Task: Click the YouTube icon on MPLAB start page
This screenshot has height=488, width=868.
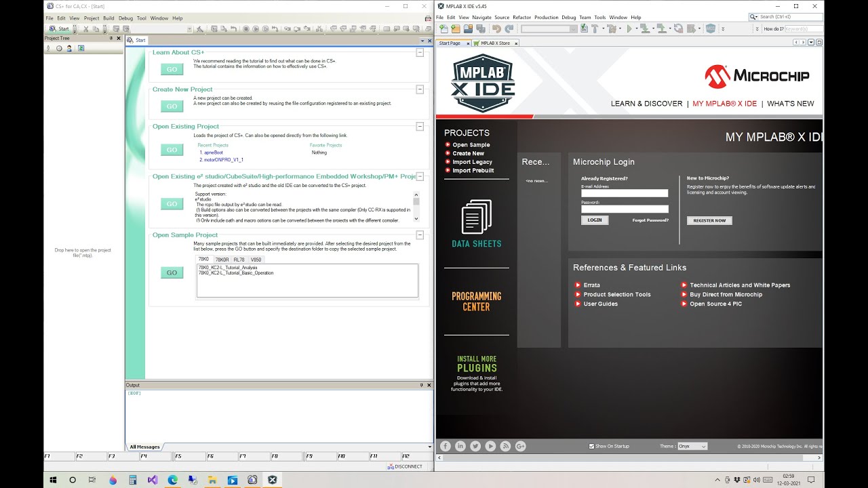Action: pos(490,446)
